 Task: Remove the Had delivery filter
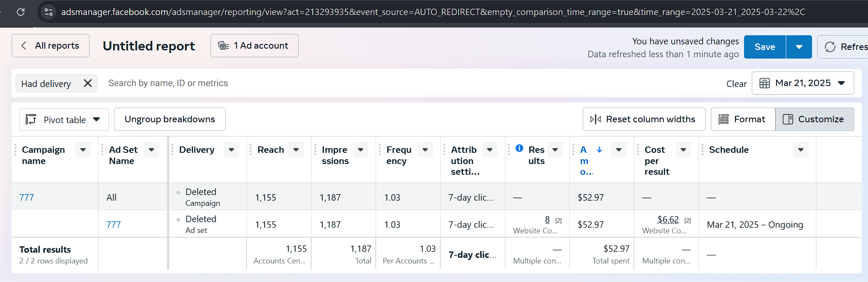pyautogui.click(x=88, y=83)
